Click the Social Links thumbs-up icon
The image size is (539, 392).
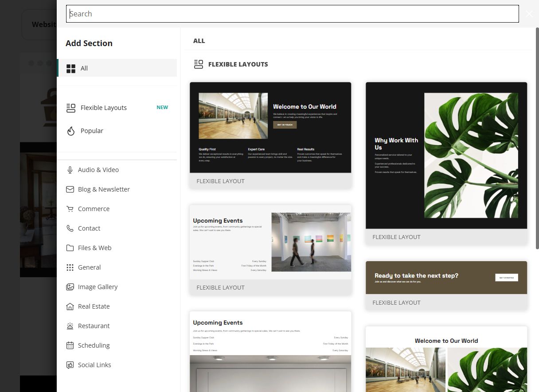point(70,365)
